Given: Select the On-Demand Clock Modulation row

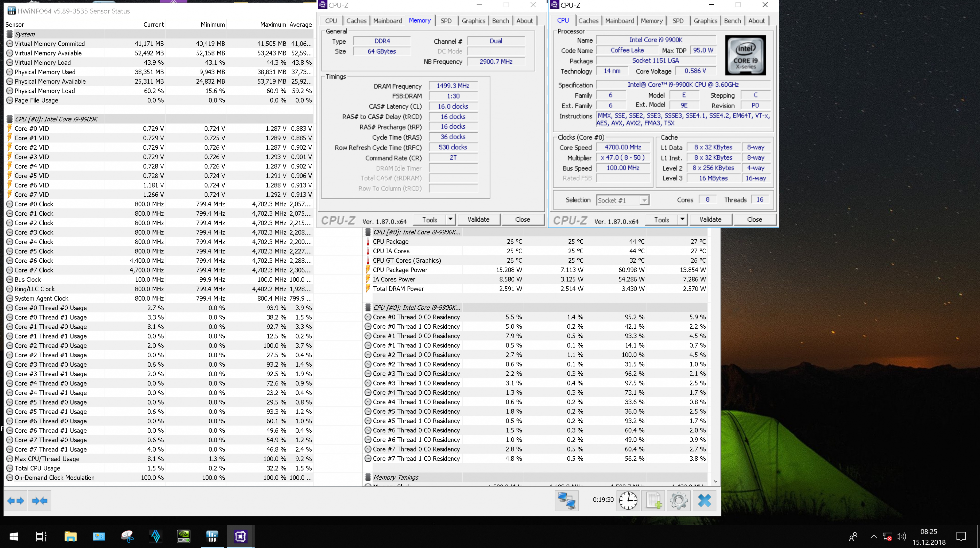Looking at the screenshot, I should (159, 478).
